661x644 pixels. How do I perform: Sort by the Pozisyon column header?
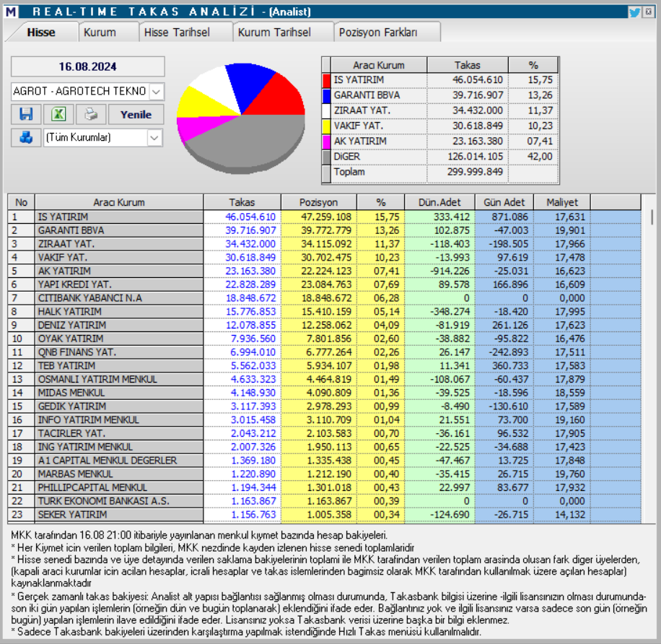(x=319, y=202)
